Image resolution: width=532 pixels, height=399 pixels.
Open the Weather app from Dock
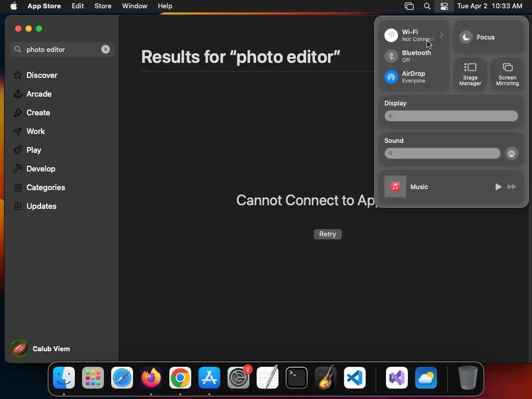426,378
